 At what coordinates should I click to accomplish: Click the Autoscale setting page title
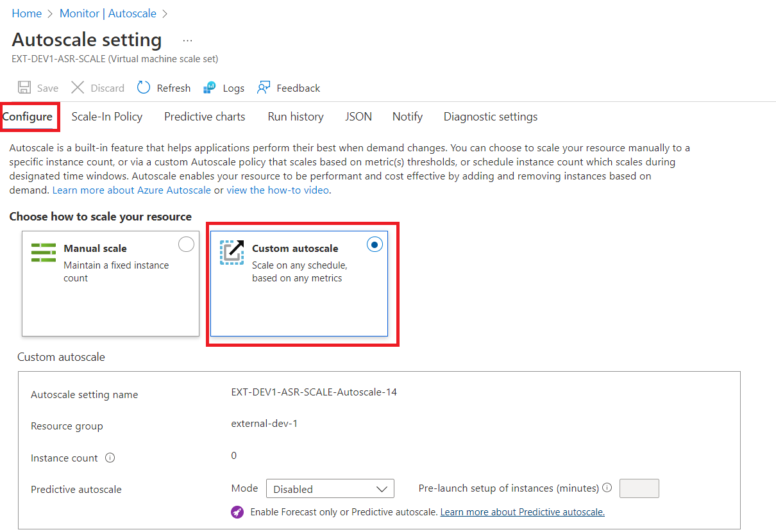click(x=87, y=40)
